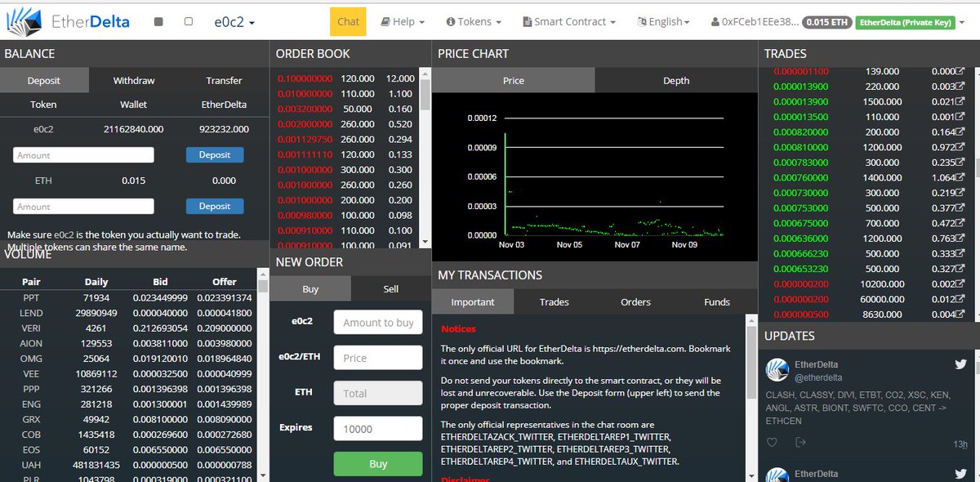The width and height of the screenshot is (980, 482).
Task: Open transaction link for 60000.000 trade
Action: tap(960, 299)
